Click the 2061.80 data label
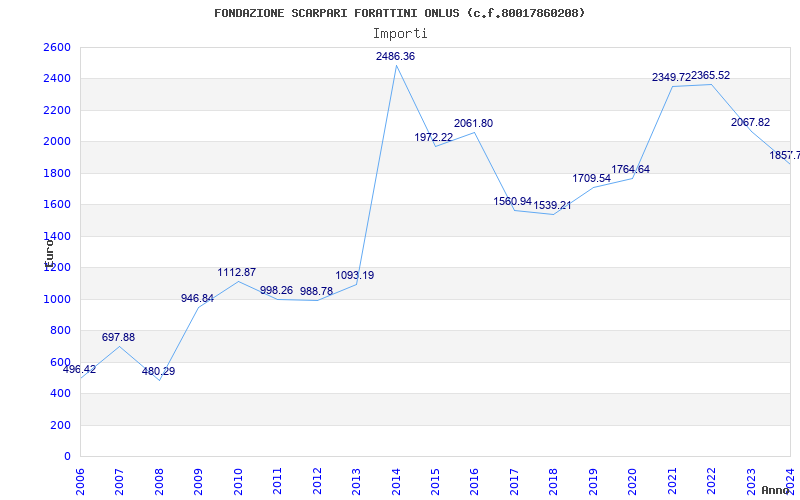800x500 pixels. [473, 123]
